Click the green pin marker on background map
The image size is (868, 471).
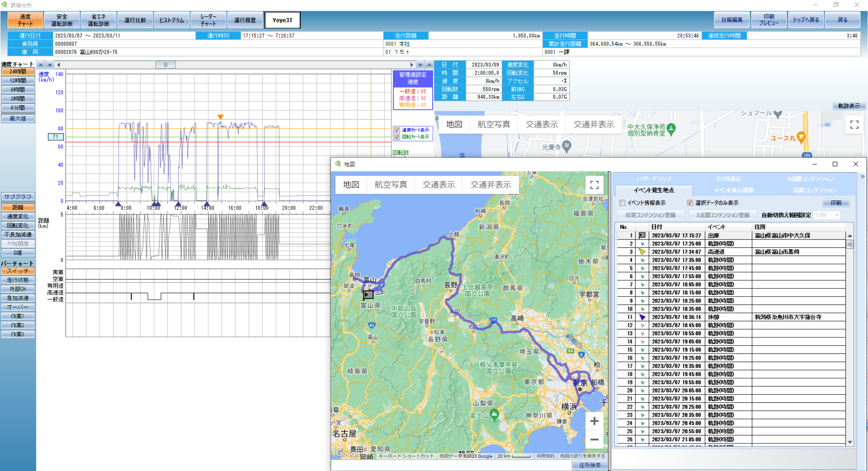click(671, 129)
